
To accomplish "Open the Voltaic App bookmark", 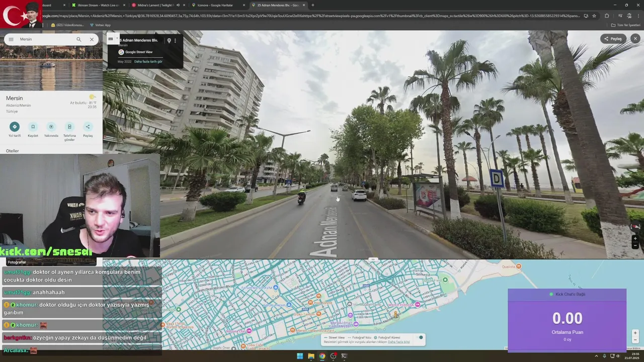I will pyautogui.click(x=100, y=25).
